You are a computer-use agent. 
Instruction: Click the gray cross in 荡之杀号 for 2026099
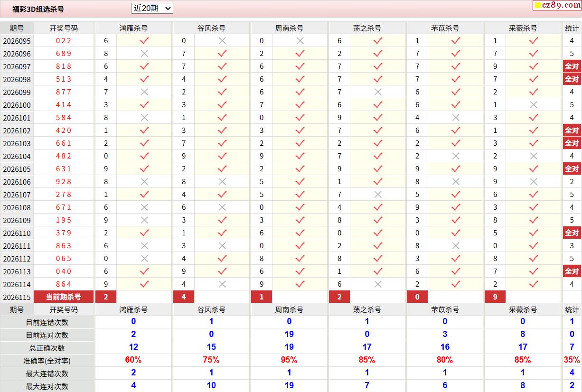378,92
